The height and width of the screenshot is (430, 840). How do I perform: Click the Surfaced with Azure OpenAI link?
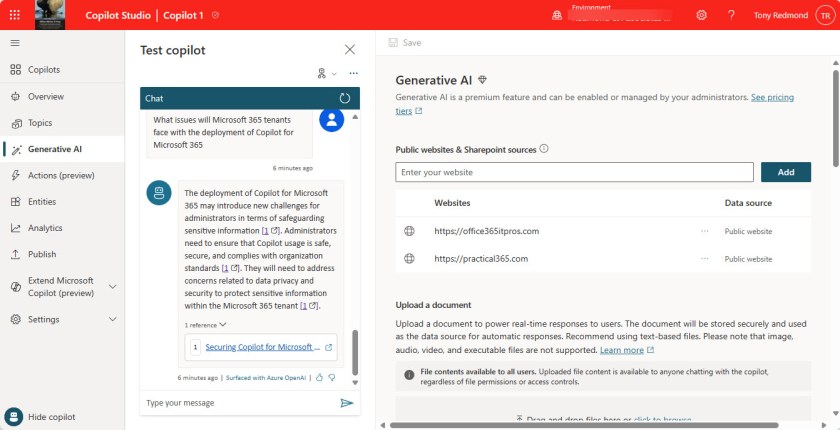(x=266, y=378)
